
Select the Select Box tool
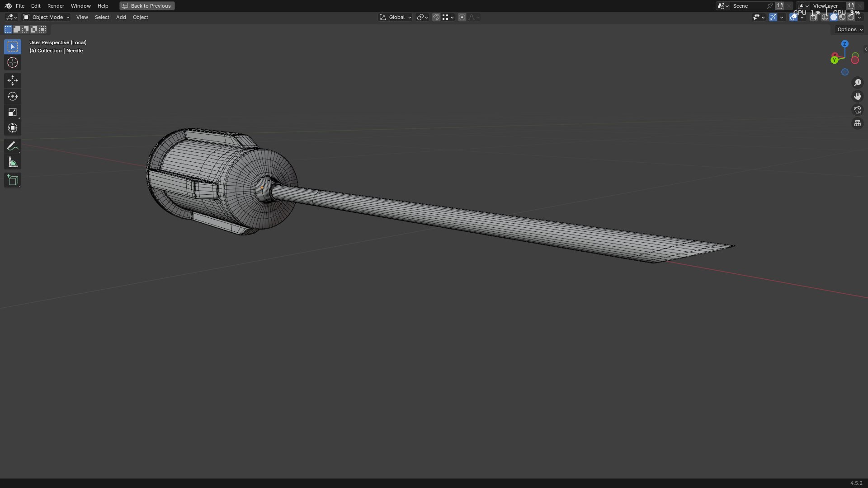(x=13, y=47)
